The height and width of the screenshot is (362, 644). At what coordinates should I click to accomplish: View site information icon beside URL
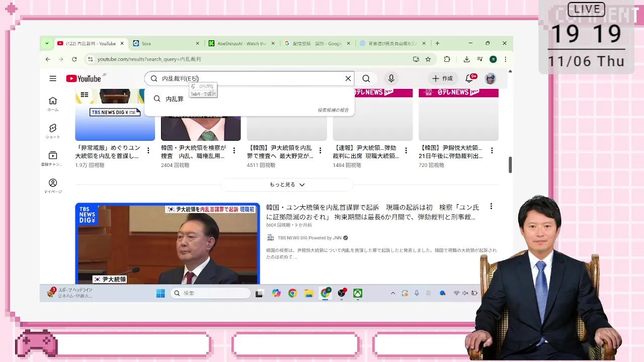pos(90,59)
